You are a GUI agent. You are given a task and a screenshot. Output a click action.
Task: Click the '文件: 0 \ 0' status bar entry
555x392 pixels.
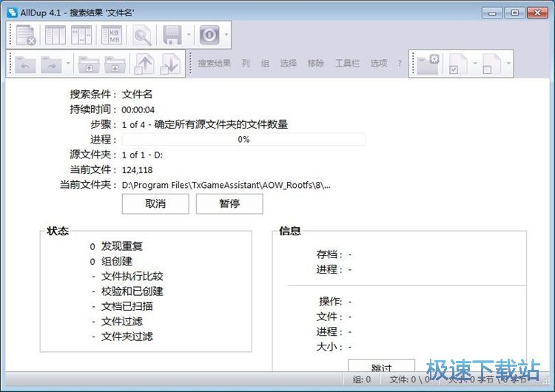coord(409,379)
